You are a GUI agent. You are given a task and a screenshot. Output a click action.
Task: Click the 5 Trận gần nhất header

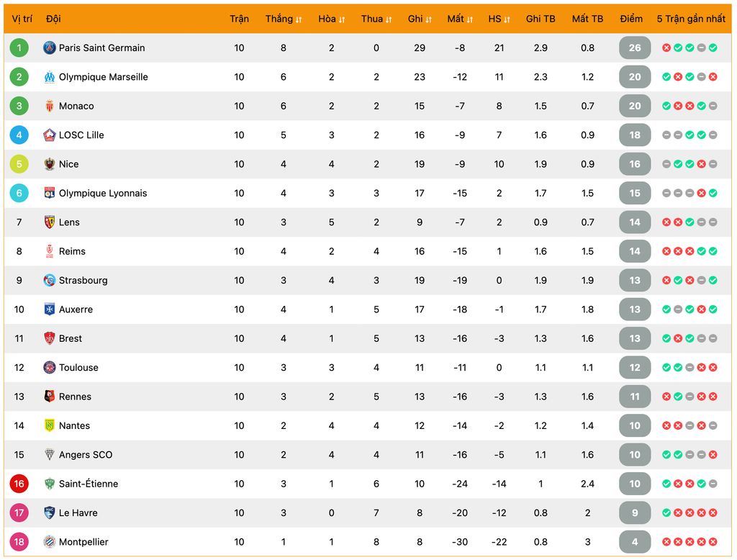pos(691,19)
